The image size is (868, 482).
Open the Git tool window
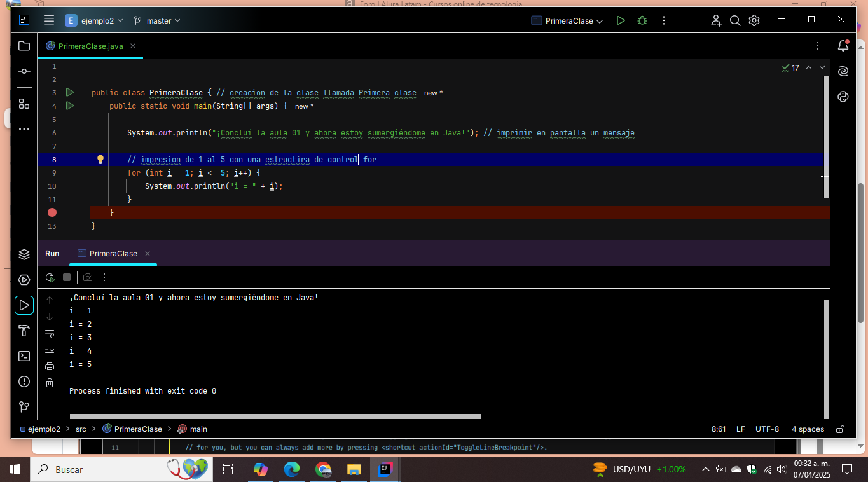tap(24, 406)
